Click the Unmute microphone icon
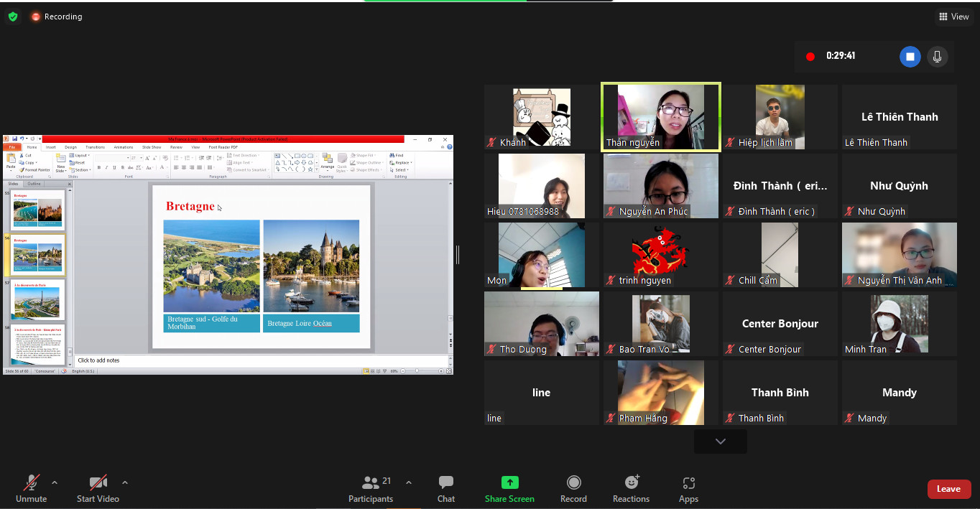980x509 pixels. (x=31, y=482)
